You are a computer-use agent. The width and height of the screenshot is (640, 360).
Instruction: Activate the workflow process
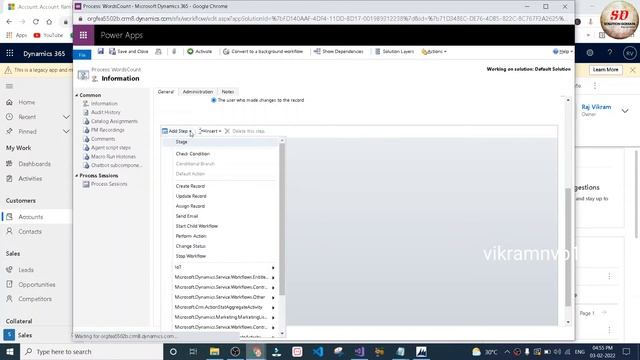pos(200,51)
